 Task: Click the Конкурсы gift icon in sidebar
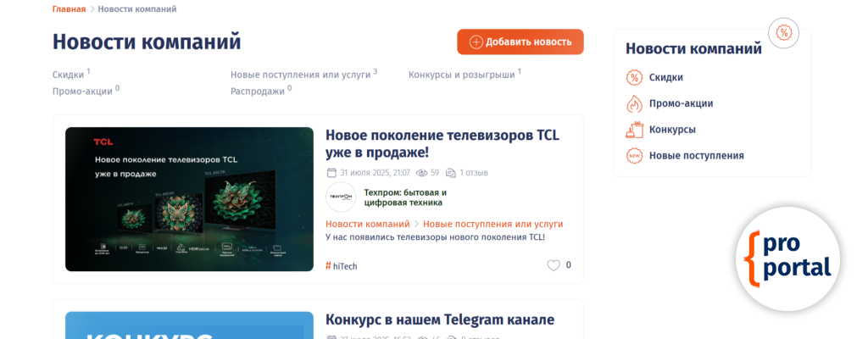(634, 130)
